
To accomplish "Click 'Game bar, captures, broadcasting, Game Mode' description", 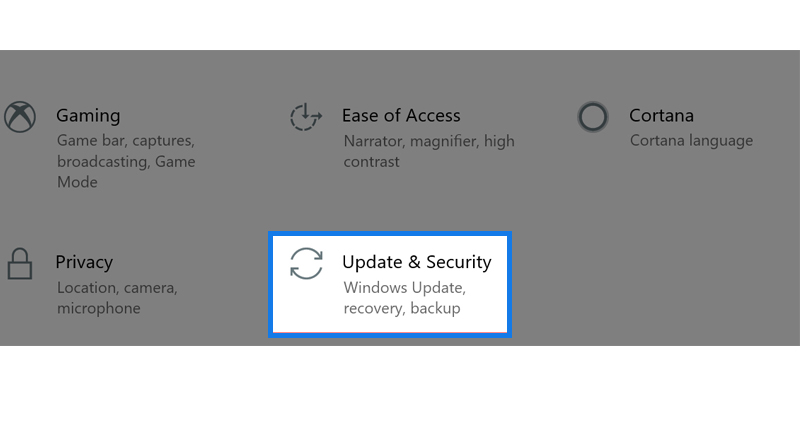I will click(126, 161).
